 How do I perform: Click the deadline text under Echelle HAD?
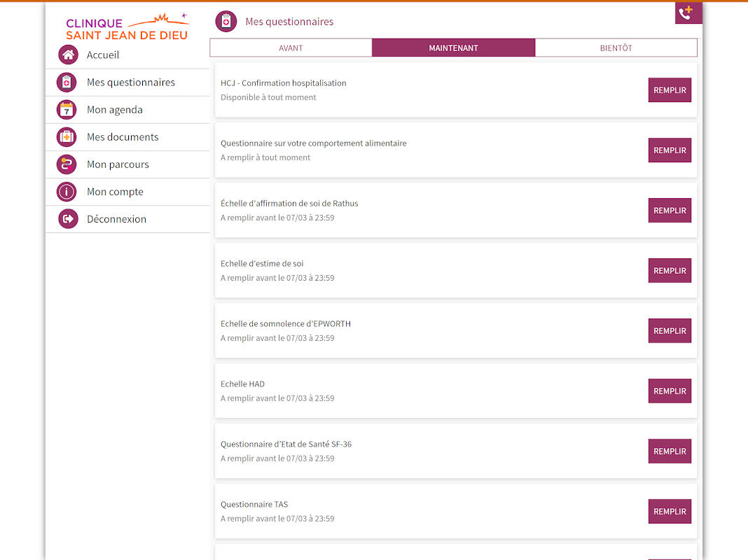[277, 398]
